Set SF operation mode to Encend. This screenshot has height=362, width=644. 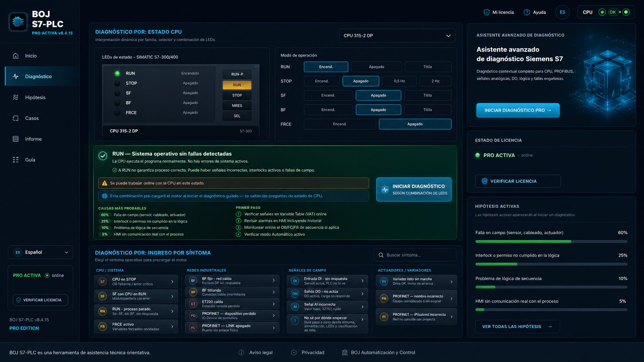click(328, 95)
